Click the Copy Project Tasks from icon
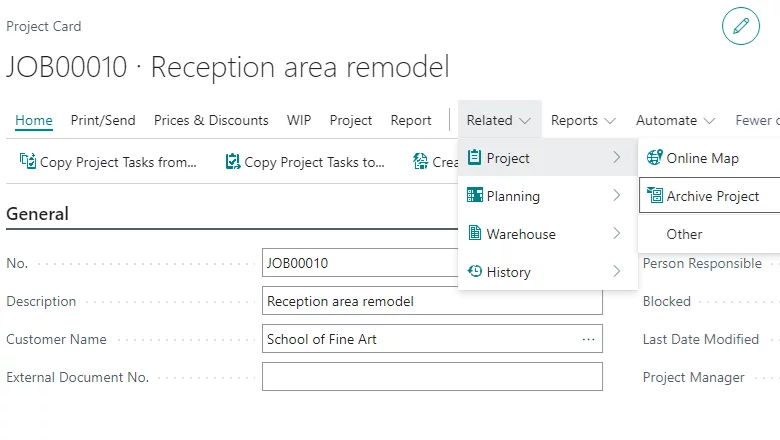This screenshot has width=780, height=440. click(x=27, y=162)
